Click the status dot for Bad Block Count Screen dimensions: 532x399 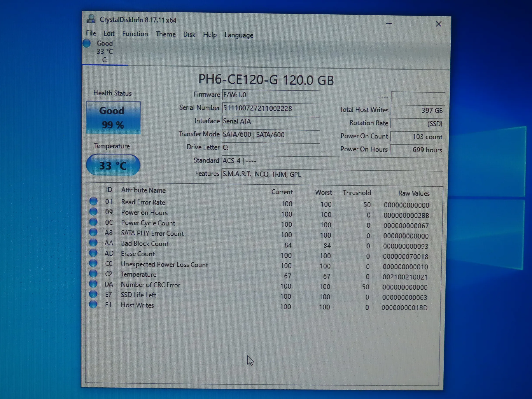pos(93,242)
